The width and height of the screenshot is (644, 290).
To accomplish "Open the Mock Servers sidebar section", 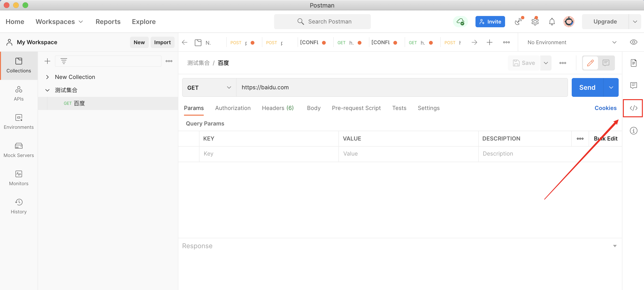I will (19, 150).
